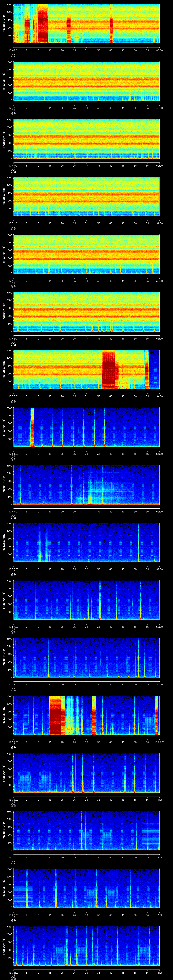
Task: Click the 48:00 end label of first spectrogram
Action: [x=159, y=50]
